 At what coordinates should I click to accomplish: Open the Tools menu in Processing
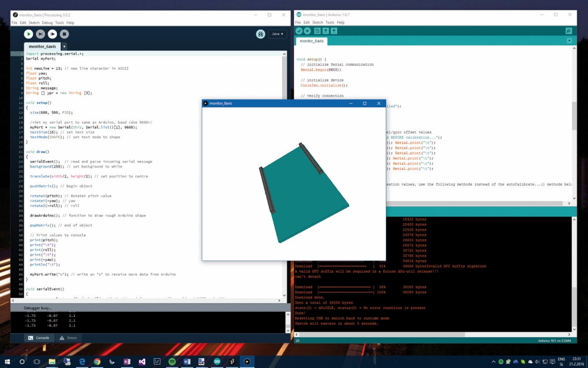click(59, 23)
